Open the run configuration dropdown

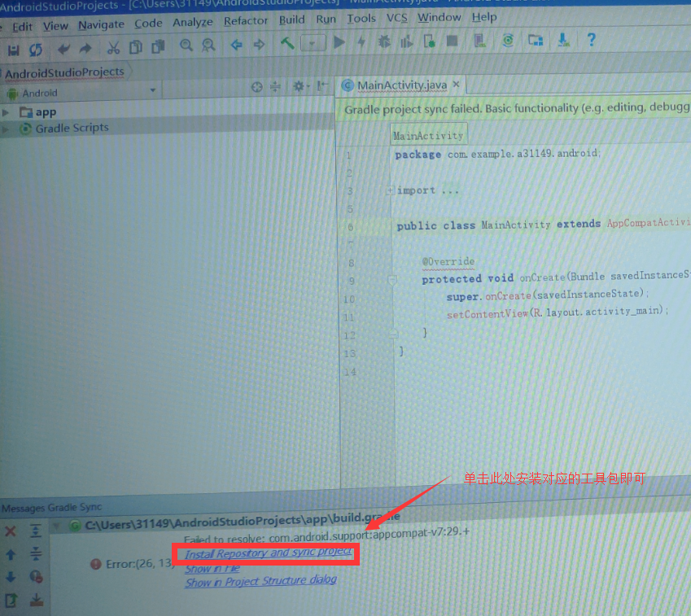point(313,43)
